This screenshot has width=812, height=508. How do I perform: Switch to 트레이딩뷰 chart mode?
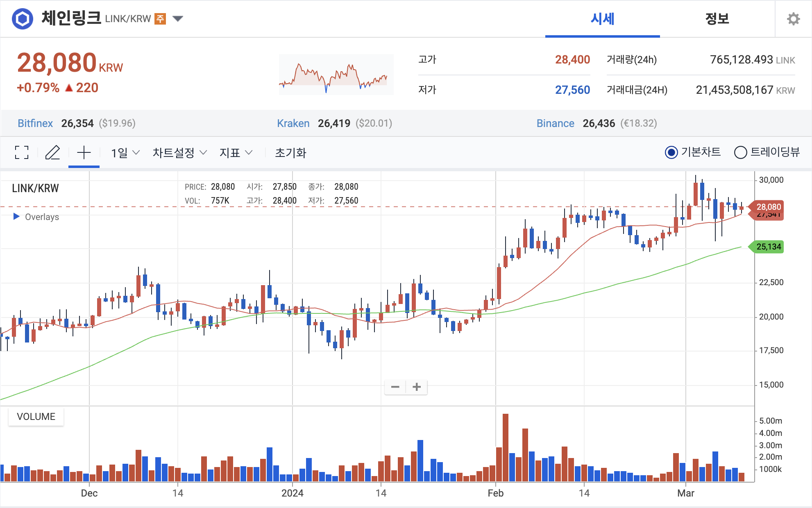click(x=740, y=152)
